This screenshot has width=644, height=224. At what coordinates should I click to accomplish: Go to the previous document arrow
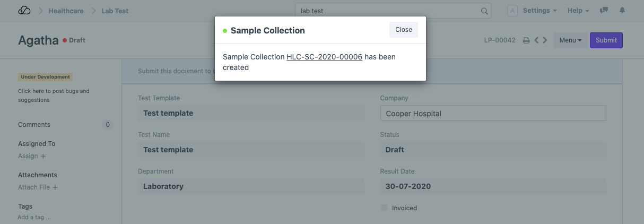click(536, 40)
